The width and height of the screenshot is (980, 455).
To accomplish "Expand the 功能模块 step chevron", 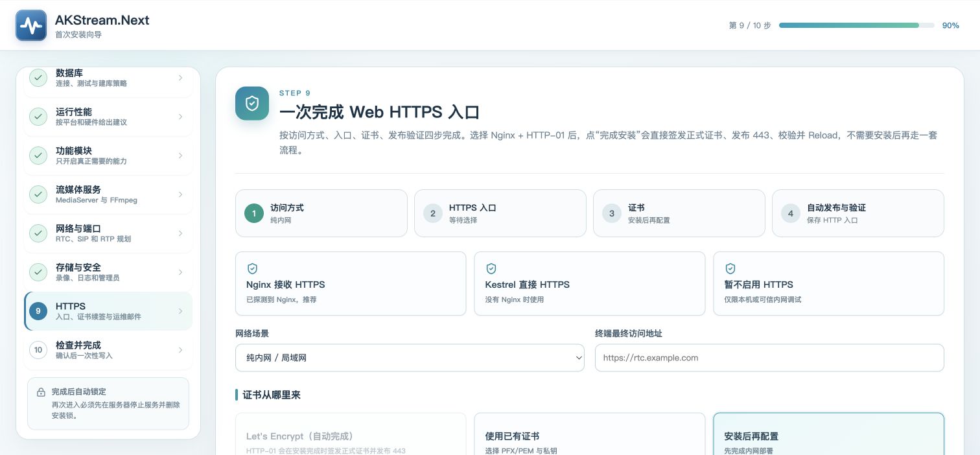I will coord(180,156).
